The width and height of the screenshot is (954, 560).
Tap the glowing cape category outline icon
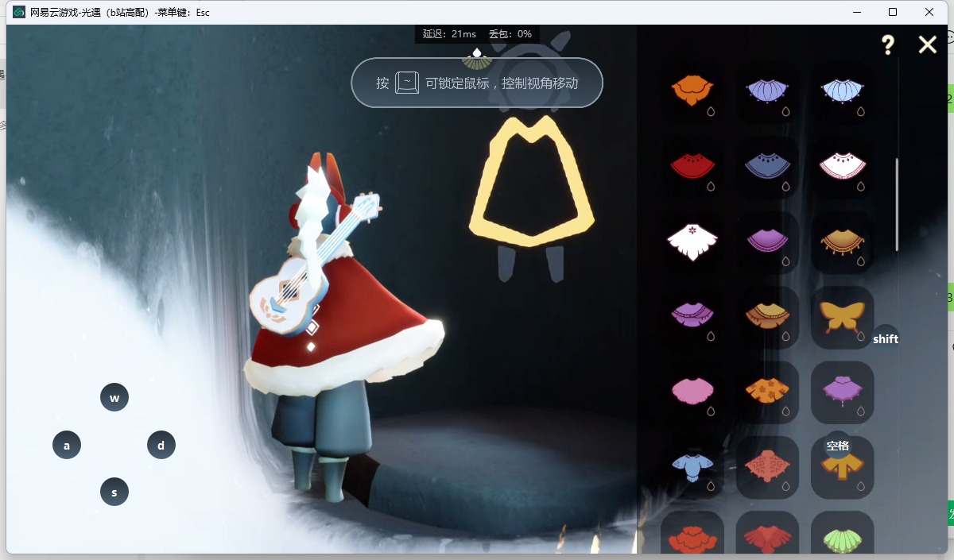click(531, 180)
